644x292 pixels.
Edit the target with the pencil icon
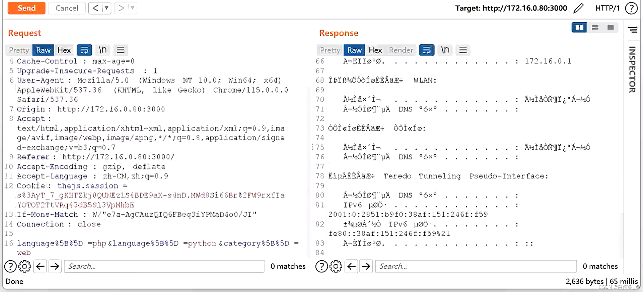click(x=579, y=8)
